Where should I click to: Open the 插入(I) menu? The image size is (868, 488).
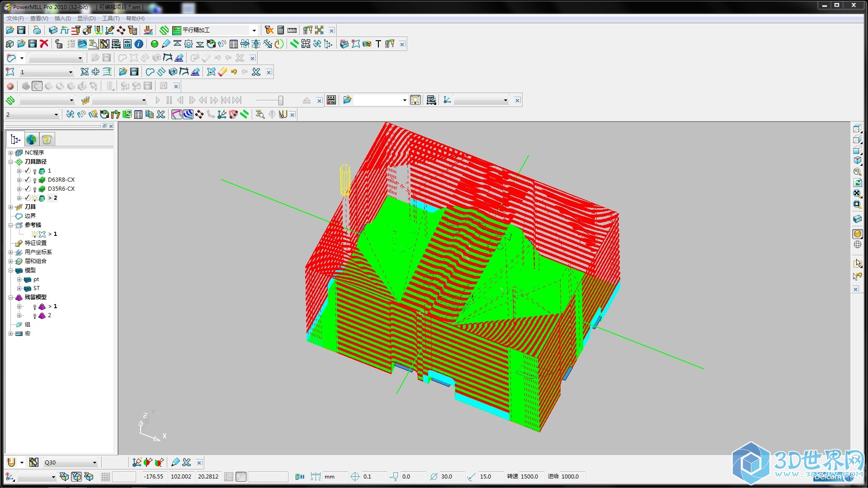point(62,19)
